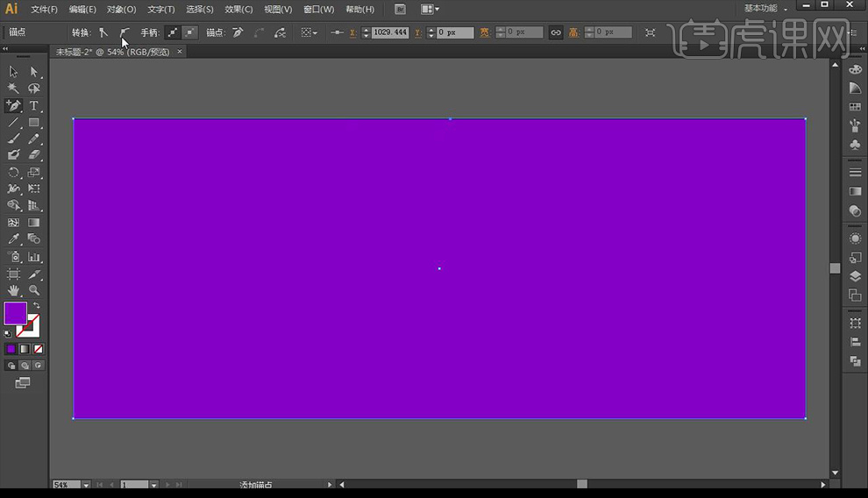The image size is (868, 498).
Task: Choose the Free Transform tool
Action: (34, 189)
